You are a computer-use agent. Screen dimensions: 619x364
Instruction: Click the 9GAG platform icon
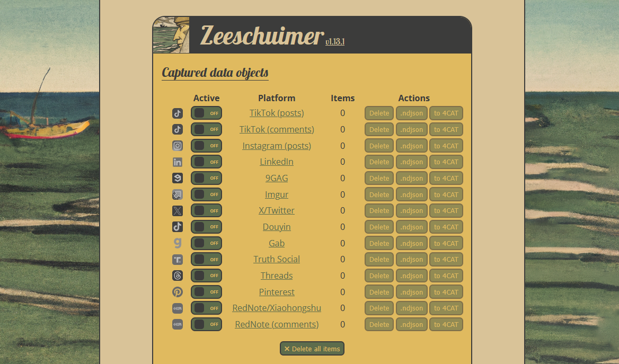pos(178,178)
